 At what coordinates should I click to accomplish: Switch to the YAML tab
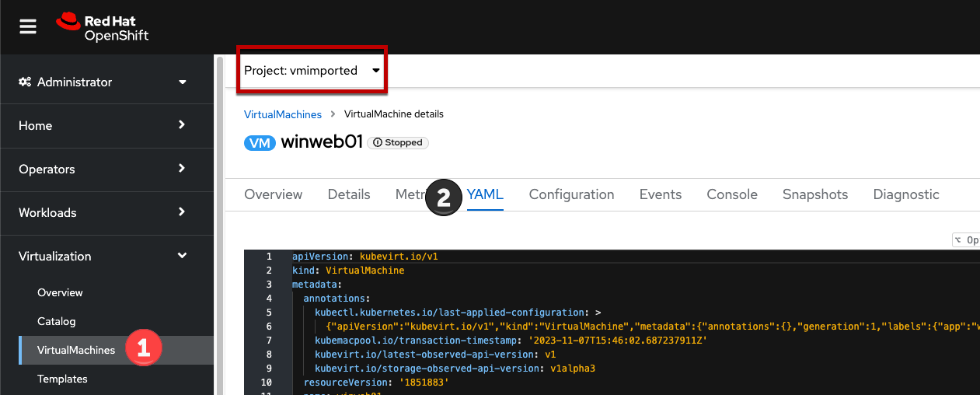[485, 194]
